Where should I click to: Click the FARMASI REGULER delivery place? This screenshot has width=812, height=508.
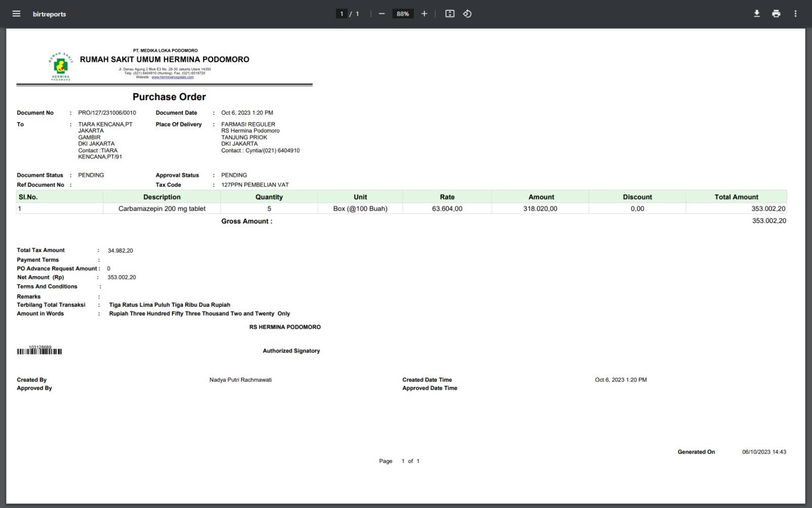(x=248, y=124)
